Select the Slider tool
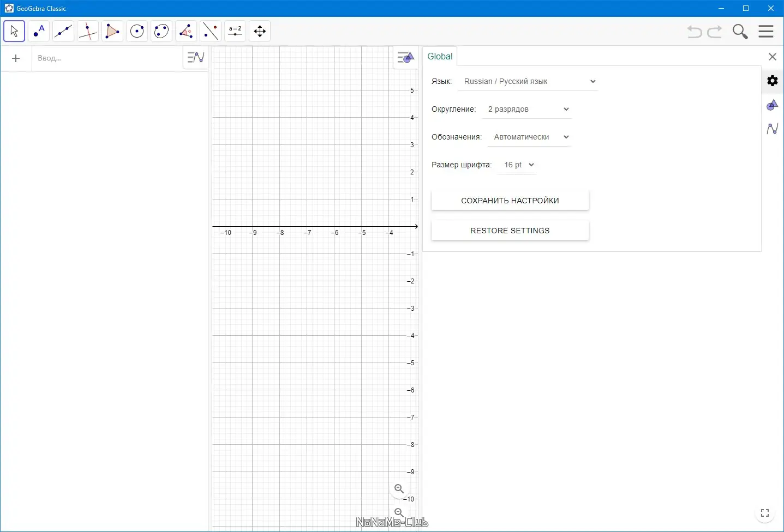 click(x=235, y=31)
